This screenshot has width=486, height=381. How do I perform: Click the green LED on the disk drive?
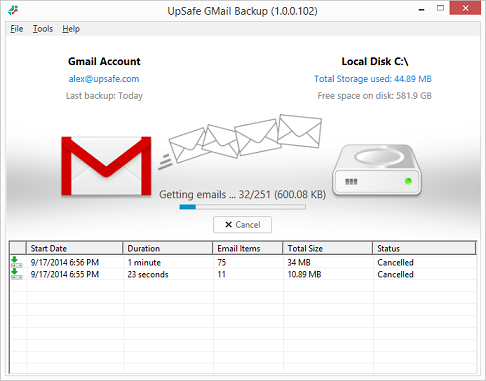tap(408, 181)
